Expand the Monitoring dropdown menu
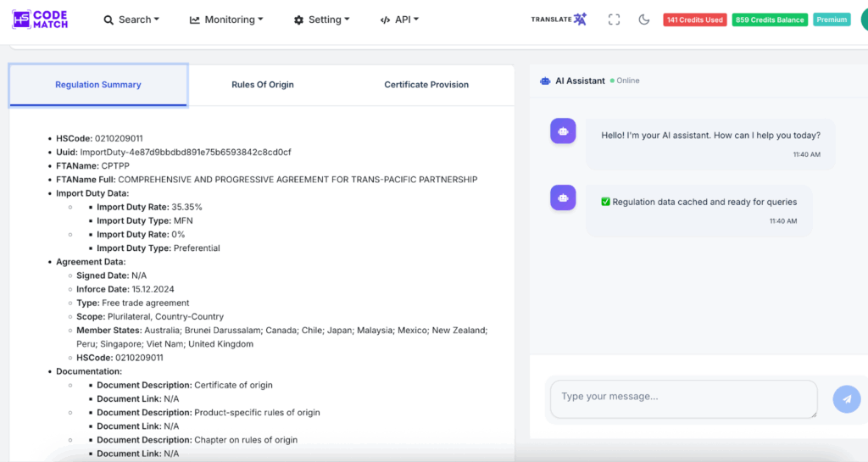Viewport: 868px width, 462px height. (226, 19)
